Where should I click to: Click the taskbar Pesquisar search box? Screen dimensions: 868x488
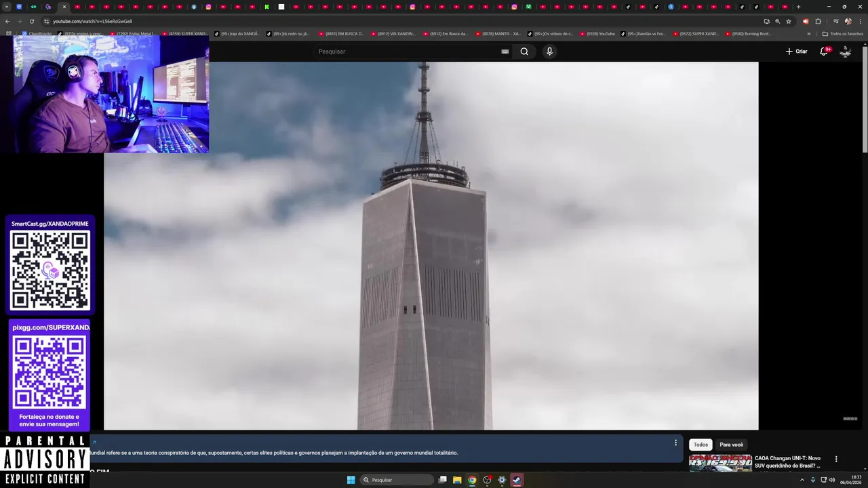(397, 480)
